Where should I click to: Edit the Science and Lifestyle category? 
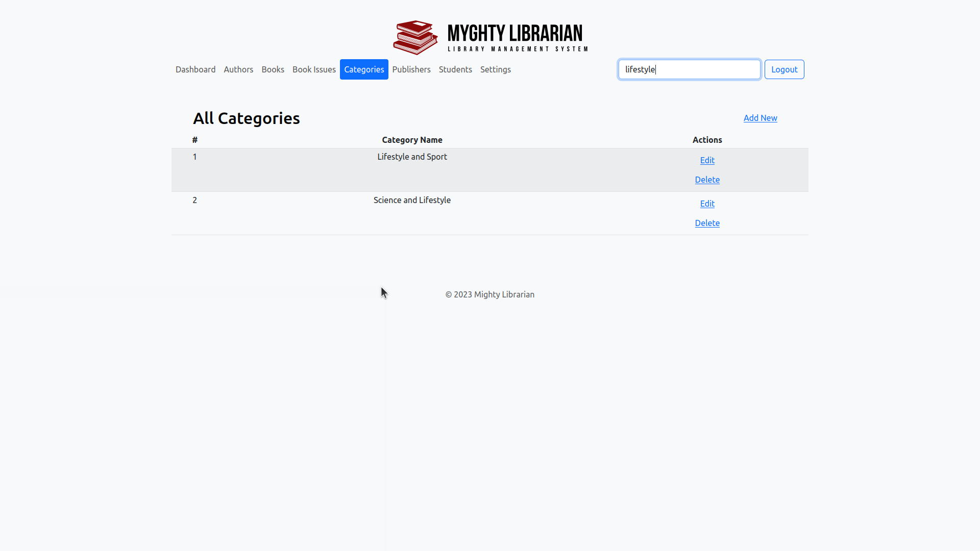coord(707,204)
